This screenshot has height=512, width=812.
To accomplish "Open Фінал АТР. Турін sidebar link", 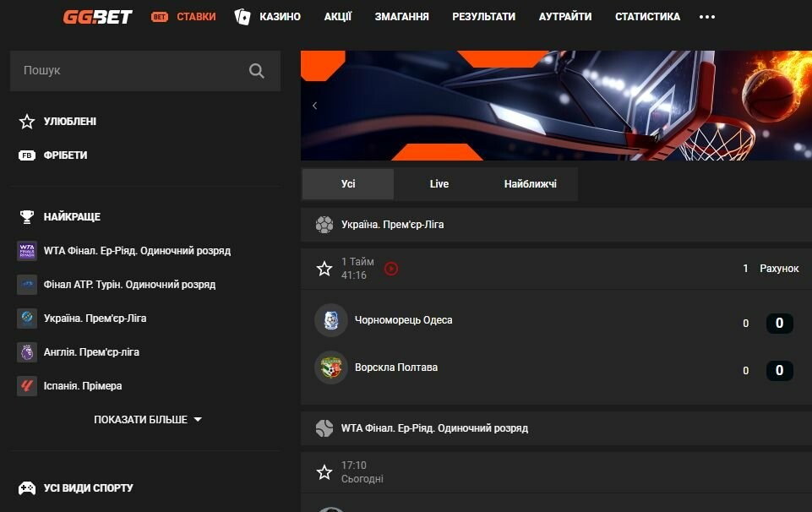I will pos(129,285).
